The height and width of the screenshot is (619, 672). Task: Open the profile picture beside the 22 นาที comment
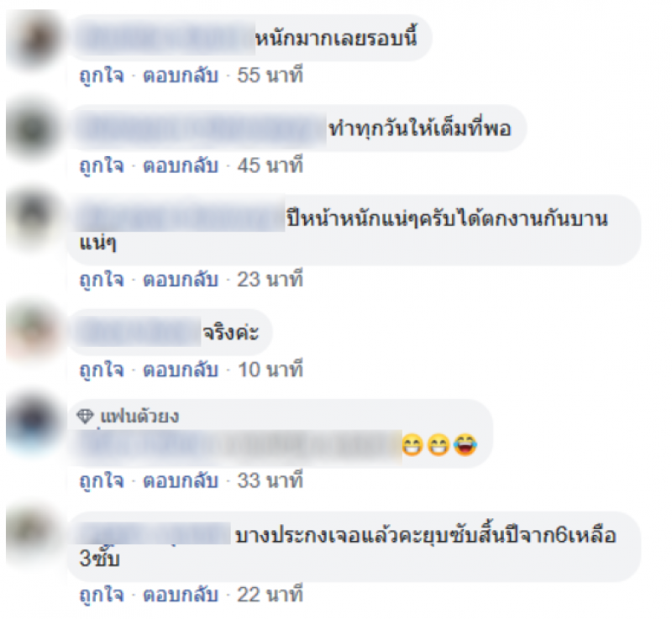point(34,536)
